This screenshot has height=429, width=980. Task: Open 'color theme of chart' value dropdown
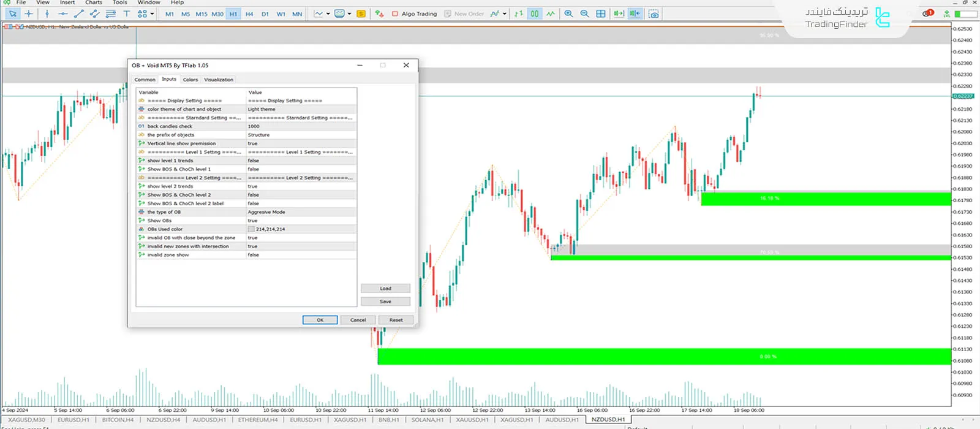300,109
